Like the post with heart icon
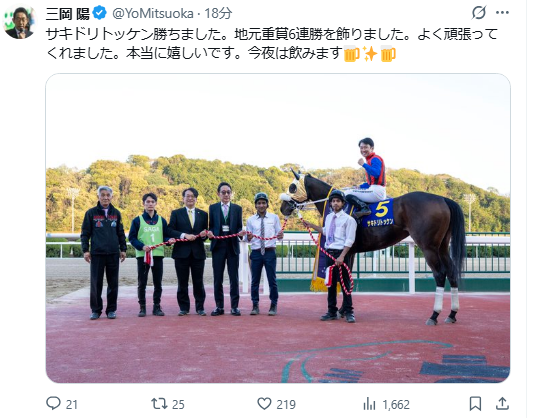Image resolution: width=534 pixels, height=418 pixels. click(264, 404)
